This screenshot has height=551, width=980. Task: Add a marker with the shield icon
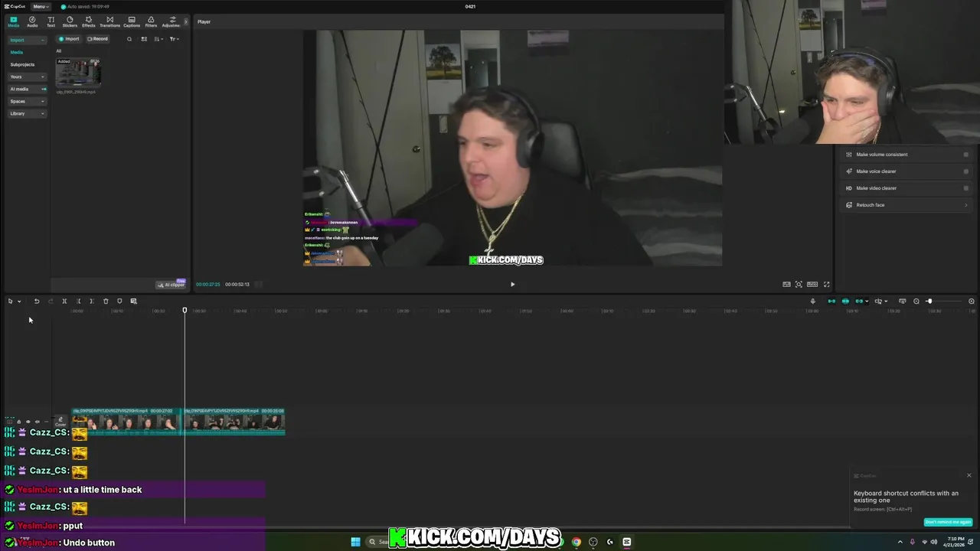119,302
